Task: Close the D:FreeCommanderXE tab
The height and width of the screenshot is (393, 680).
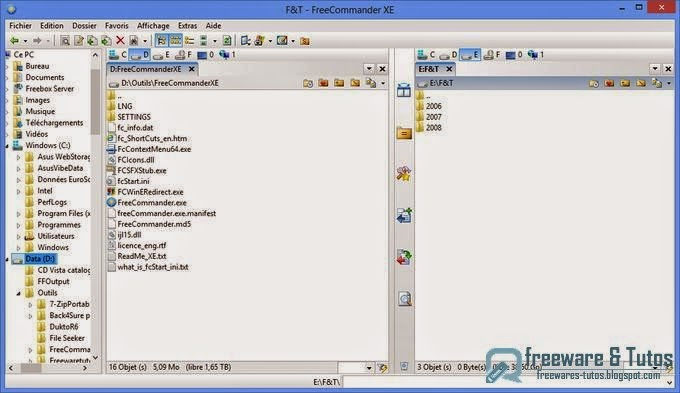Action: tap(191, 69)
